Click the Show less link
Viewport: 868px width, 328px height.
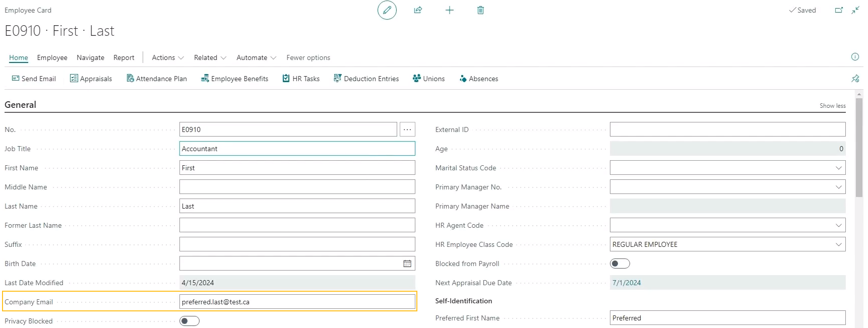point(832,106)
